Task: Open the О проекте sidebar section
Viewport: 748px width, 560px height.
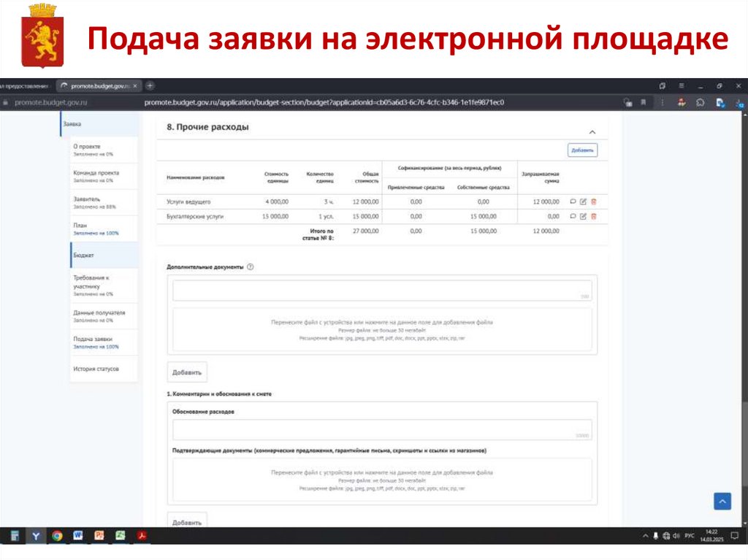Action: pos(104,150)
